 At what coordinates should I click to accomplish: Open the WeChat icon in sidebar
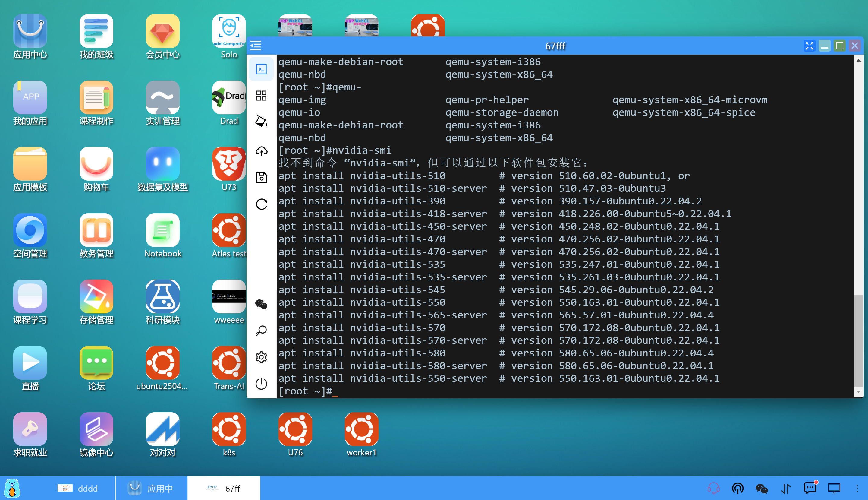261,304
